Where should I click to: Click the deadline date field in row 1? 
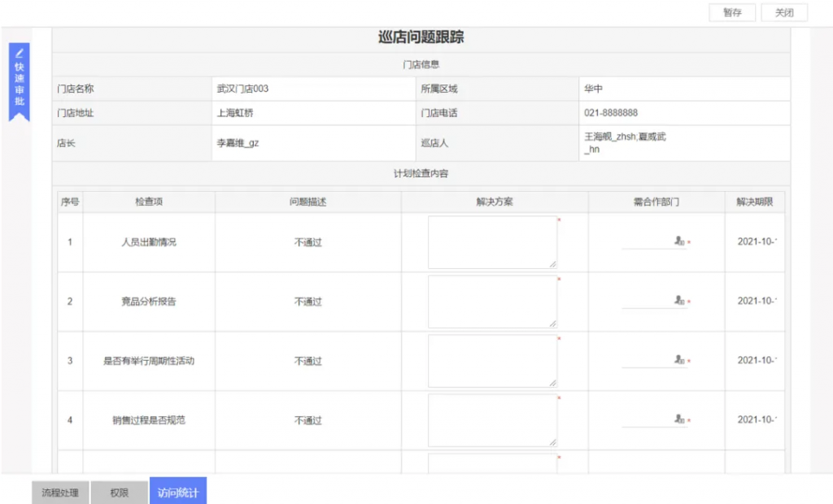click(x=757, y=242)
